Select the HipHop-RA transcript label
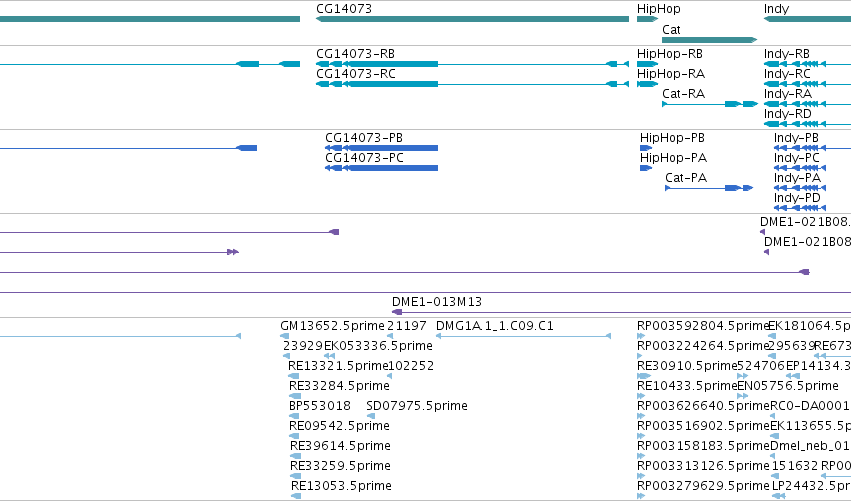 pyautogui.click(x=671, y=74)
